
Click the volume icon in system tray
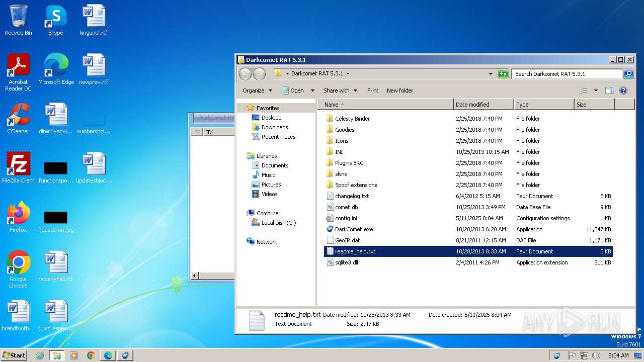(597, 355)
